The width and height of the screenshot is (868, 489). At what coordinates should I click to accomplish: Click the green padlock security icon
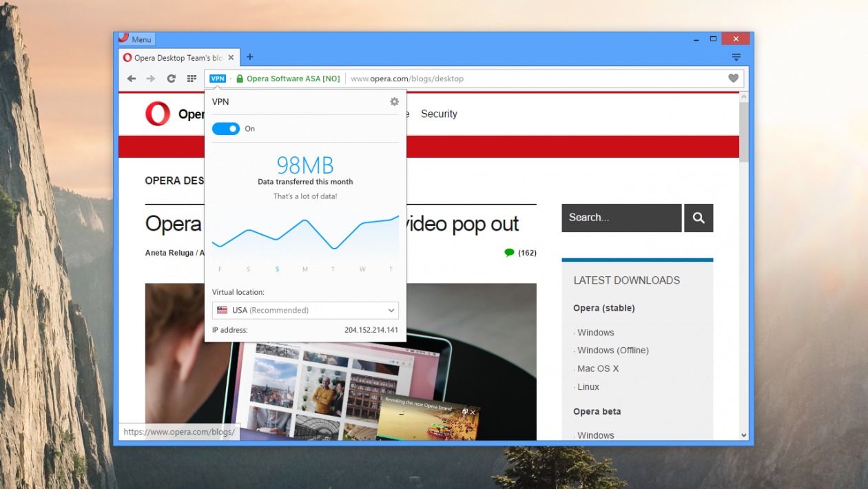(x=240, y=79)
